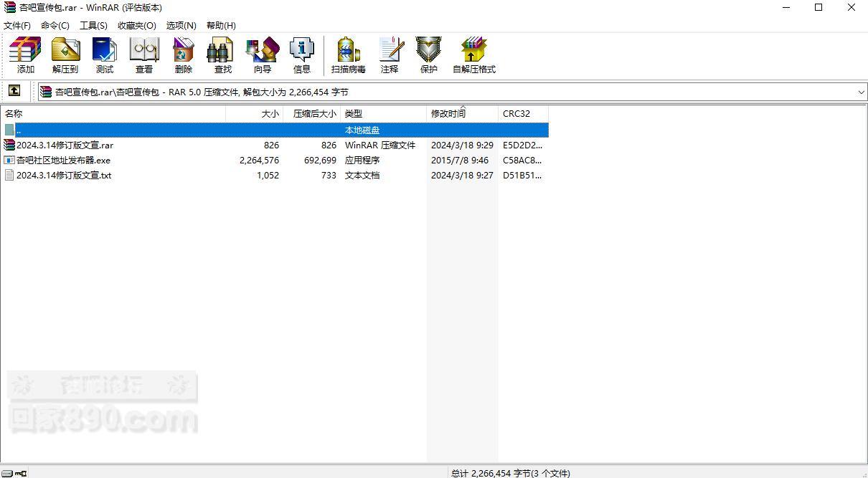This screenshot has height=478, width=868.
Task: Click size value 1,052
Action: click(x=268, y=175)
